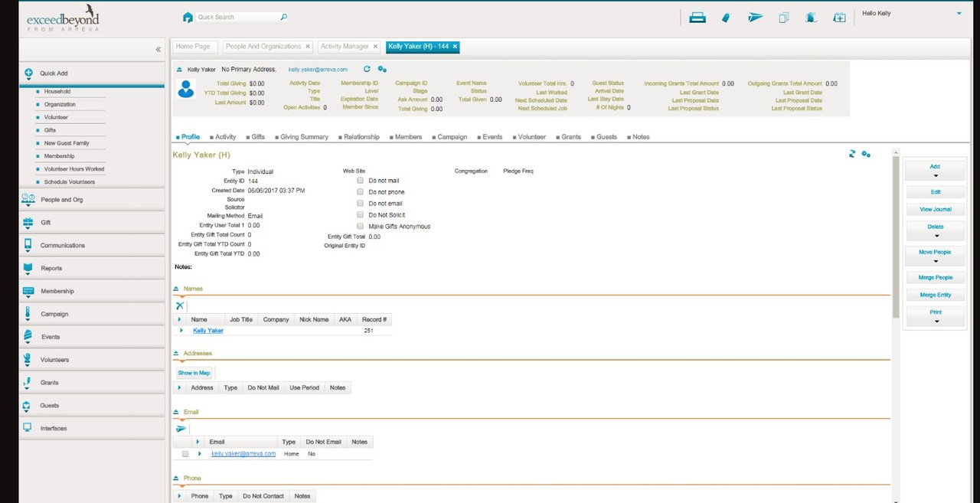Refresh the Kelly Yaker entity record
The width and height of the screenshot is (980, 503).
367,68
